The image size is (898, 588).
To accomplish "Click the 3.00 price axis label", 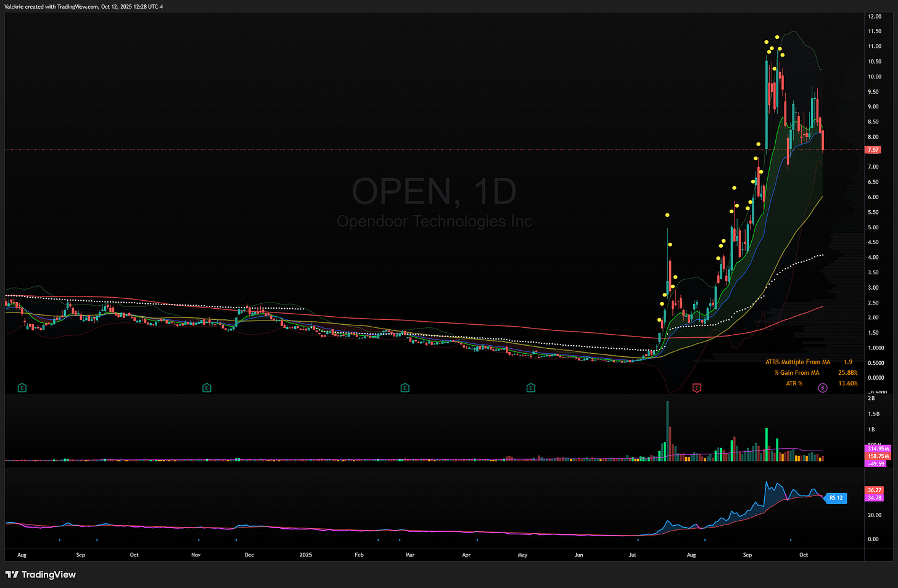I will 873,288.
